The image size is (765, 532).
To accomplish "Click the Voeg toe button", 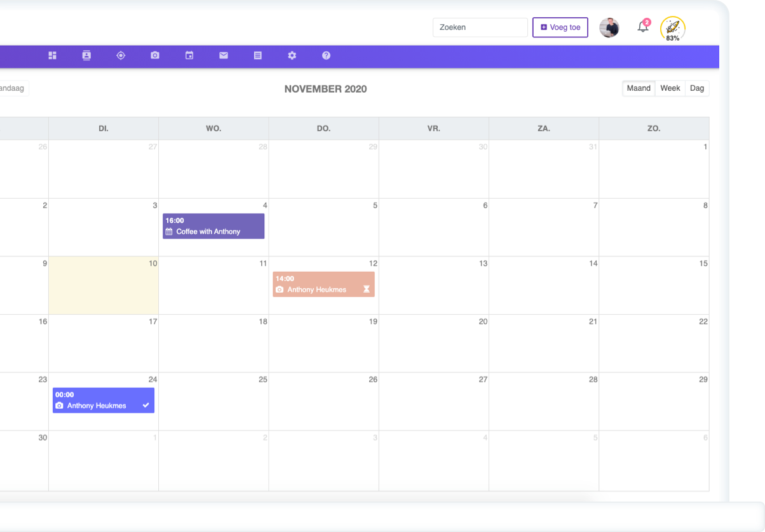I will click(x=560, y=27).
